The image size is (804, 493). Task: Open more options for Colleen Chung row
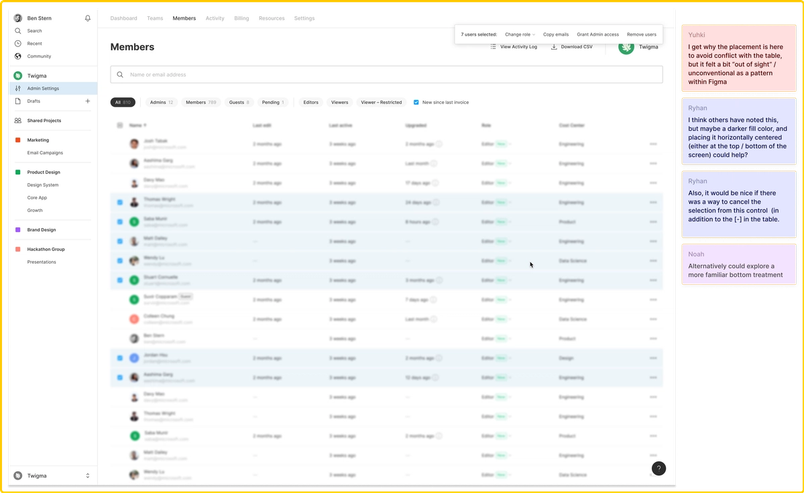click(x=653, y=319)
